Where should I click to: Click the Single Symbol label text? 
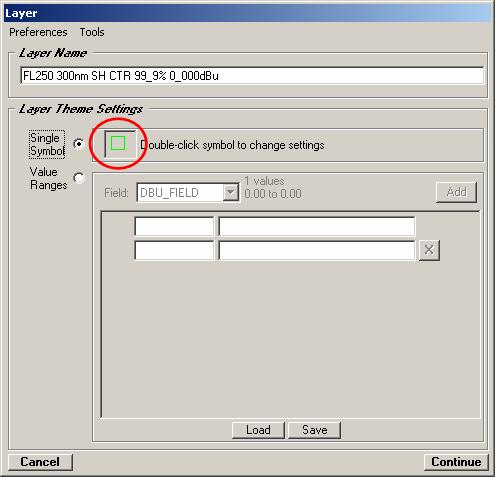(47, 144)
